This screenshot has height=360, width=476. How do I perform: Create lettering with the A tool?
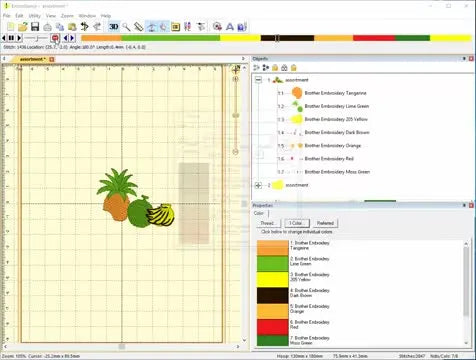230,27
